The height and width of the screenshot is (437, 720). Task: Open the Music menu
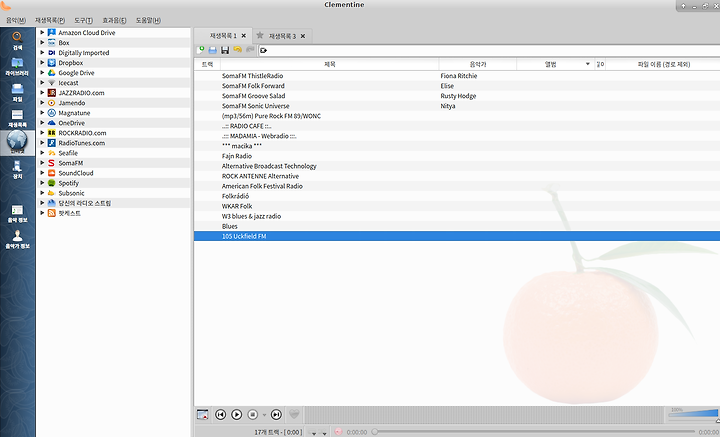[16, 20]
